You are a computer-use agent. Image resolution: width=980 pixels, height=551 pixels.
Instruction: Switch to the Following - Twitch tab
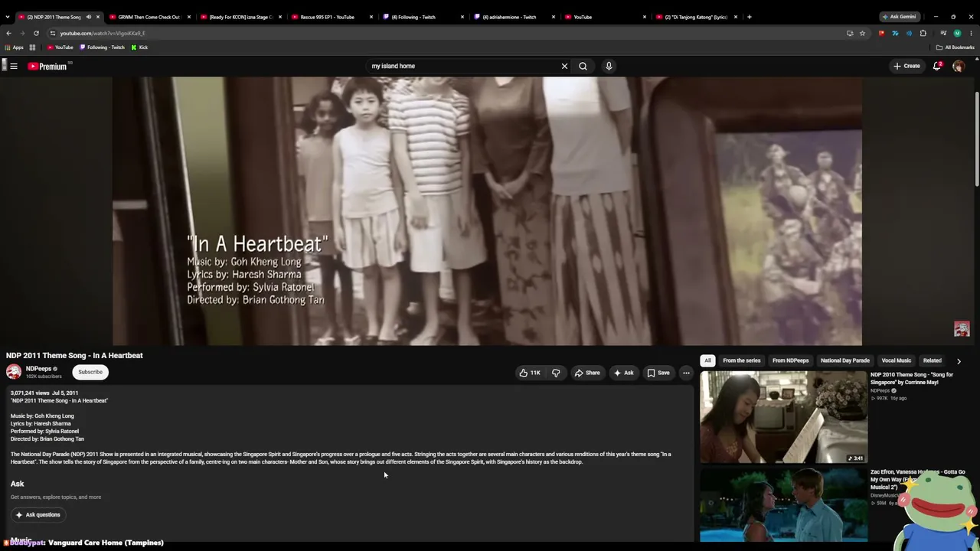(x=423, y=17)
